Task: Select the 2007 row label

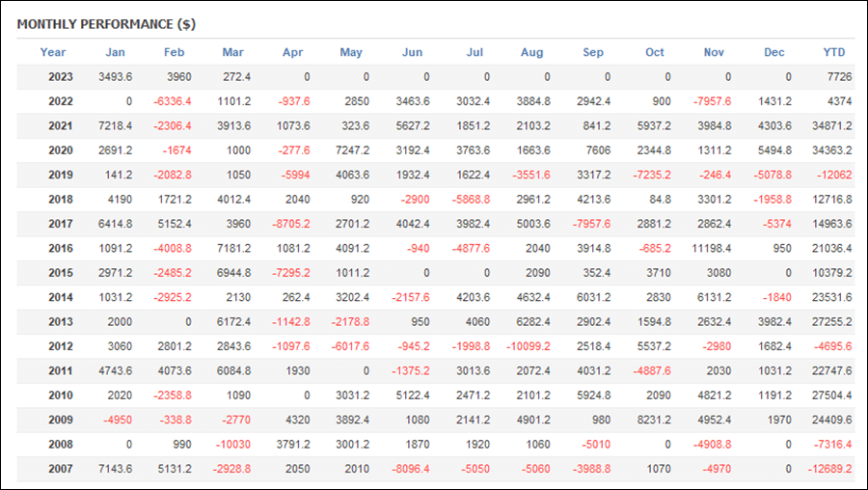Action: click(61, 469)
